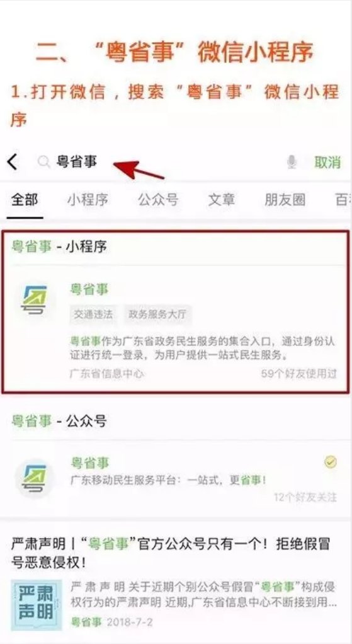Tap the 交通违法 tag
352x644 pixels.
tap(94, 314)
